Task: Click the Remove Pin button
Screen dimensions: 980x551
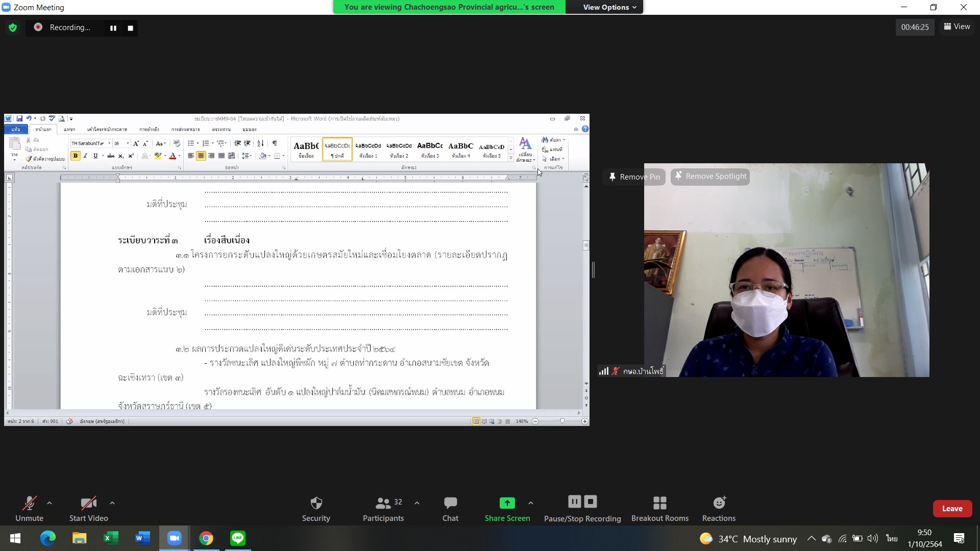Action: (634, 177)
